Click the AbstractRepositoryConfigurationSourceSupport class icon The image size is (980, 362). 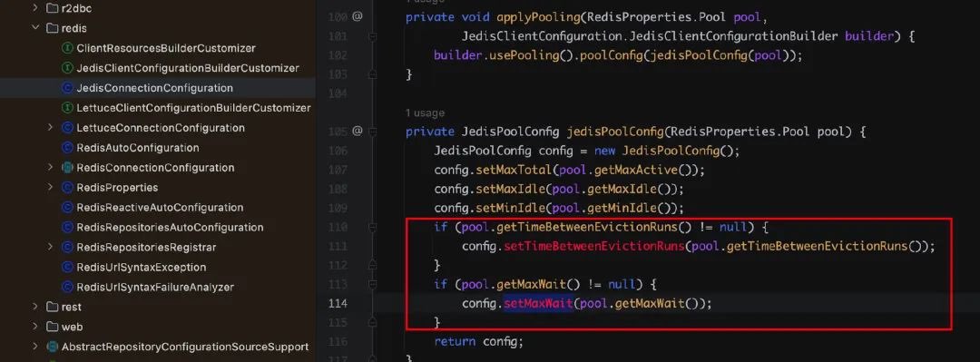coord(53,347)
